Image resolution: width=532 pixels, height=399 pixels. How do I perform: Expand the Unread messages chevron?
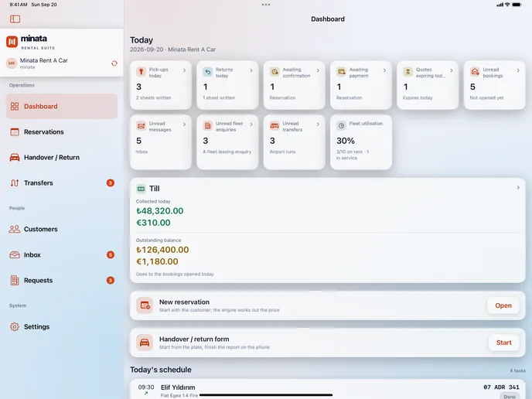coord(184,124)
